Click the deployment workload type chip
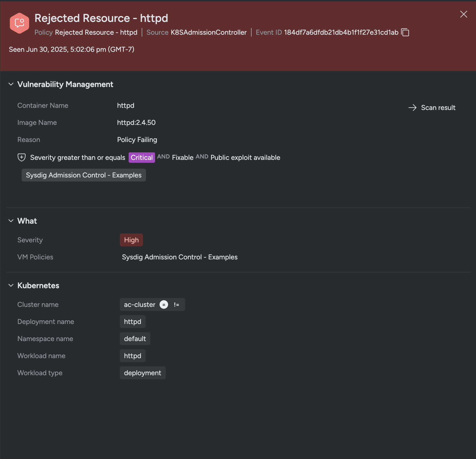The image size is (476, 459). [x=143, y=373]
